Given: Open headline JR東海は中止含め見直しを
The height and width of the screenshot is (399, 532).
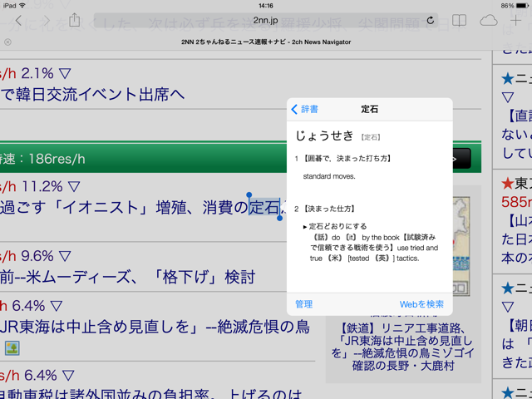Looking at the screenshot, I should [155, 327].
